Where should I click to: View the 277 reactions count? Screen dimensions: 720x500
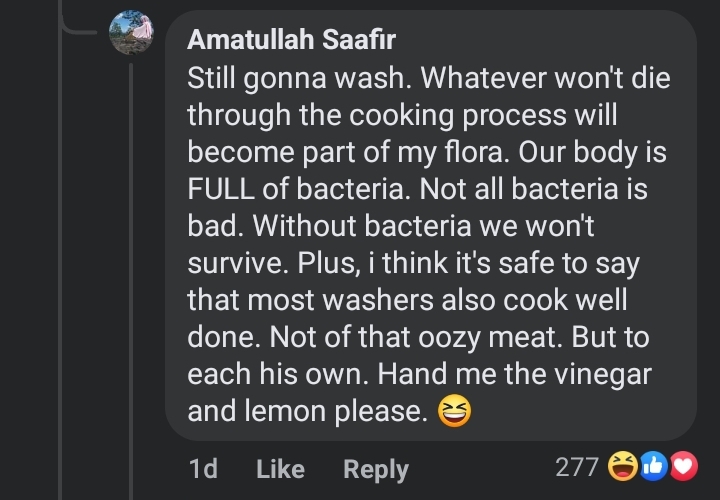pos(577,467)
